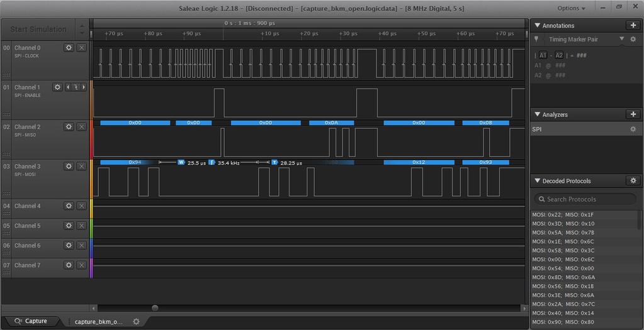Collapse the Decoded Protocols panel
The width and height of the screenshot is (644, 330).
click(x=537, y=181)
